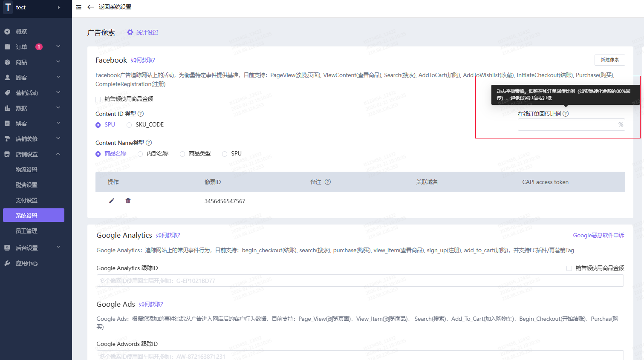Delete pixel 3456456547567 with the trash icon
644x360 pixels.
(128, 201)
